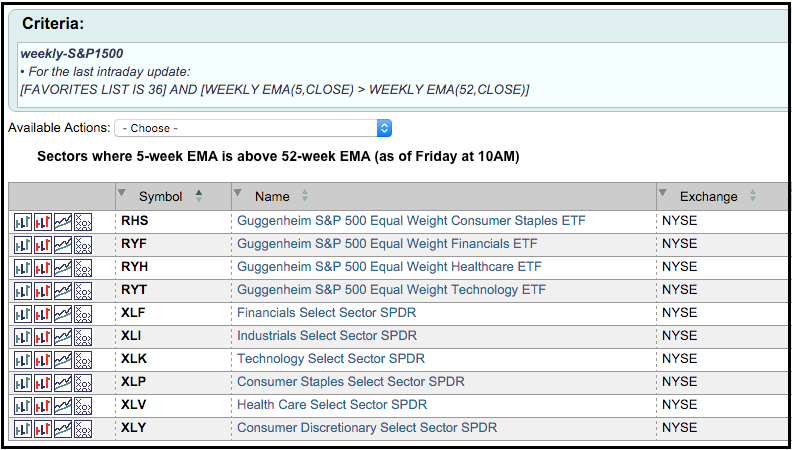Expand the Exchange column menu triangle
This screenshot has width=792, height=450.
(663, 192)
